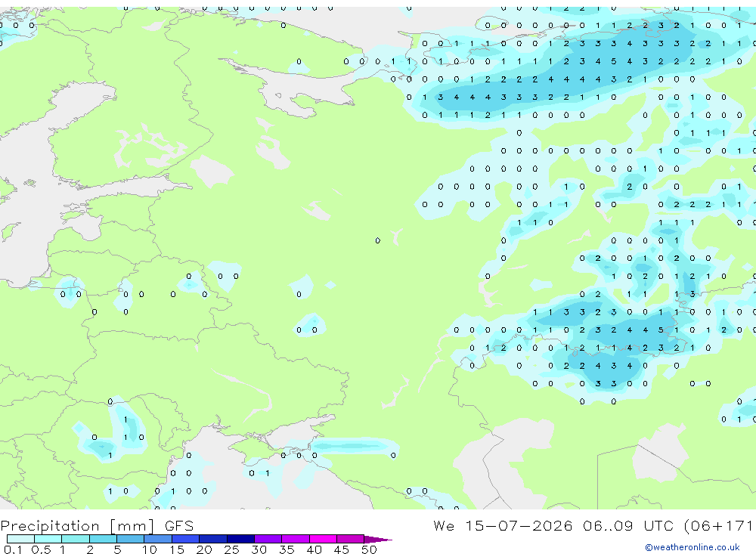Click the legend tick label '45'
This screenshot has height=554, width=756.
342,549
